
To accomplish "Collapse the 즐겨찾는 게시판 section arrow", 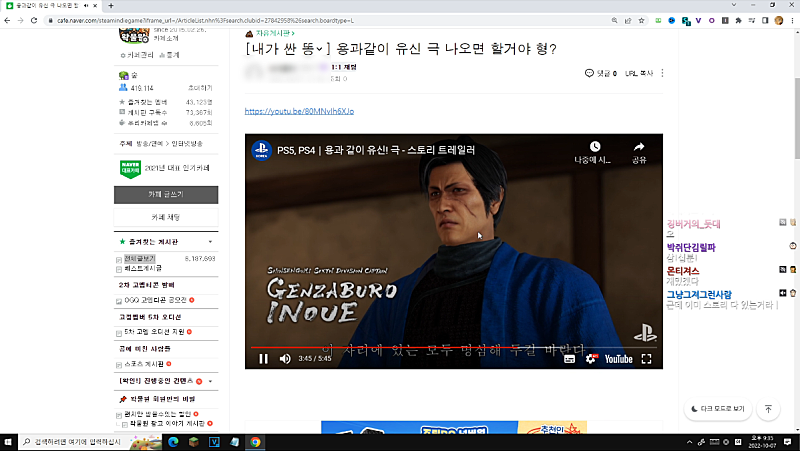I will pos(210,242).
